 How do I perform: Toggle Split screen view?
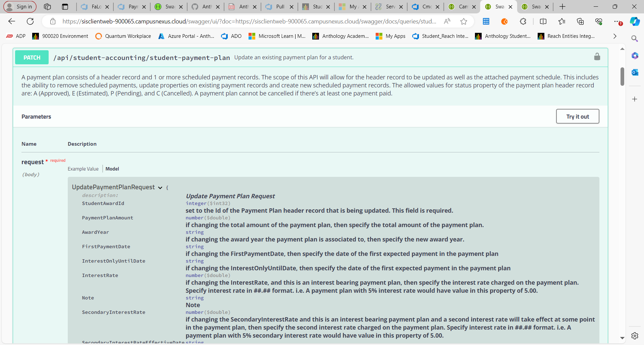tap(543, 21)
